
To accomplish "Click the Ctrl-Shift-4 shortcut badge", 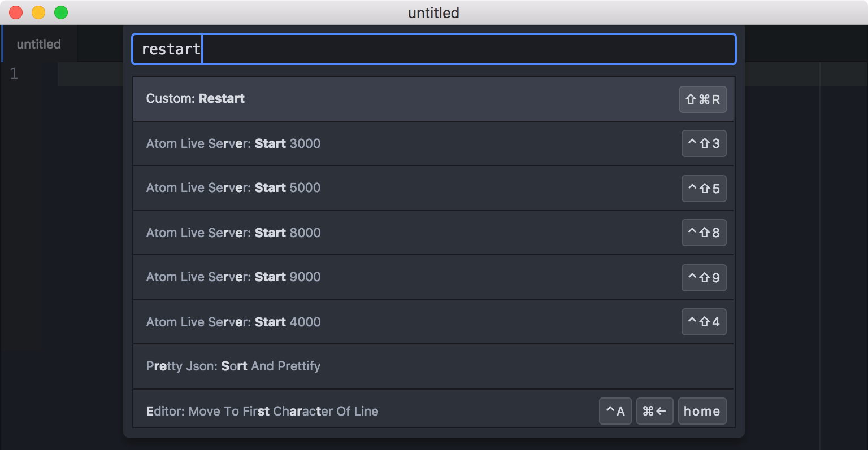I will pos(704,322).
